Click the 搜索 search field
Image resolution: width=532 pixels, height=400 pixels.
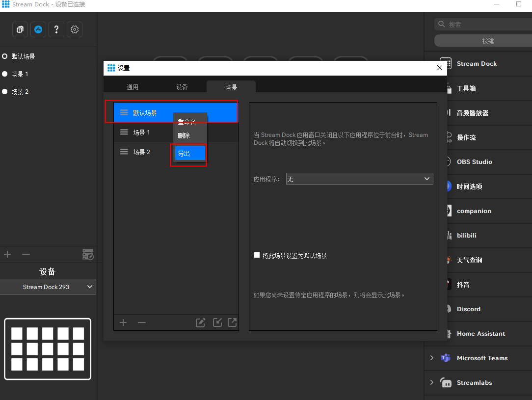tap(483, 25)
